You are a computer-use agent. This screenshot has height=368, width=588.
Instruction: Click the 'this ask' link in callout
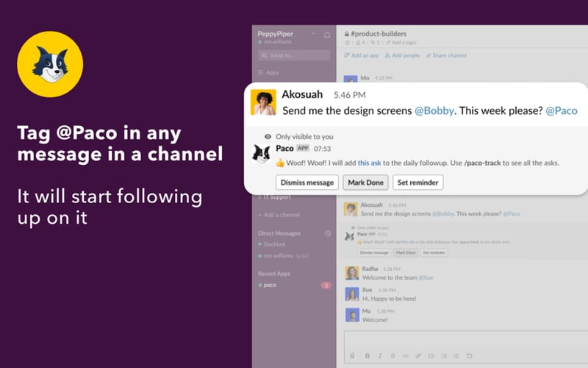[x=370, y=163]
